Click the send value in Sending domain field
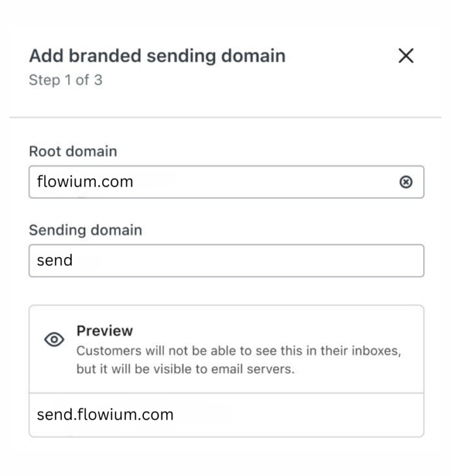Screen dimensions: 451x476 point(54,260)
